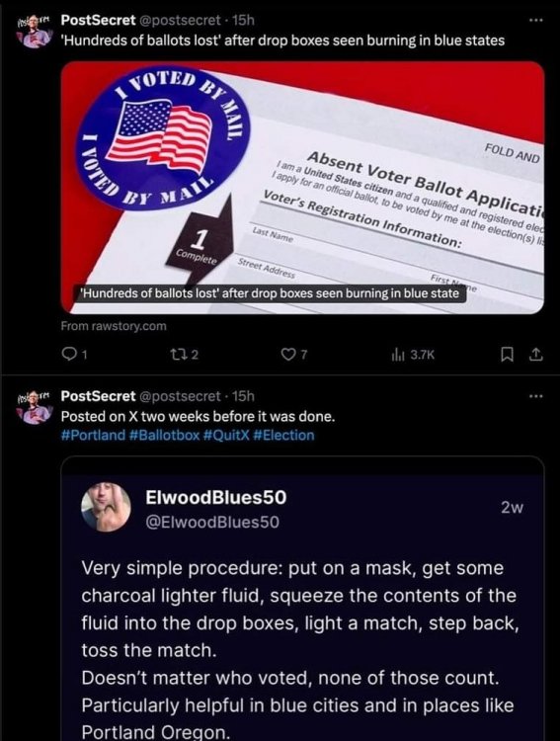560x741 pixels.
Task: Click the @ElwoodBlues50 handle
Action: pos(212,523)
